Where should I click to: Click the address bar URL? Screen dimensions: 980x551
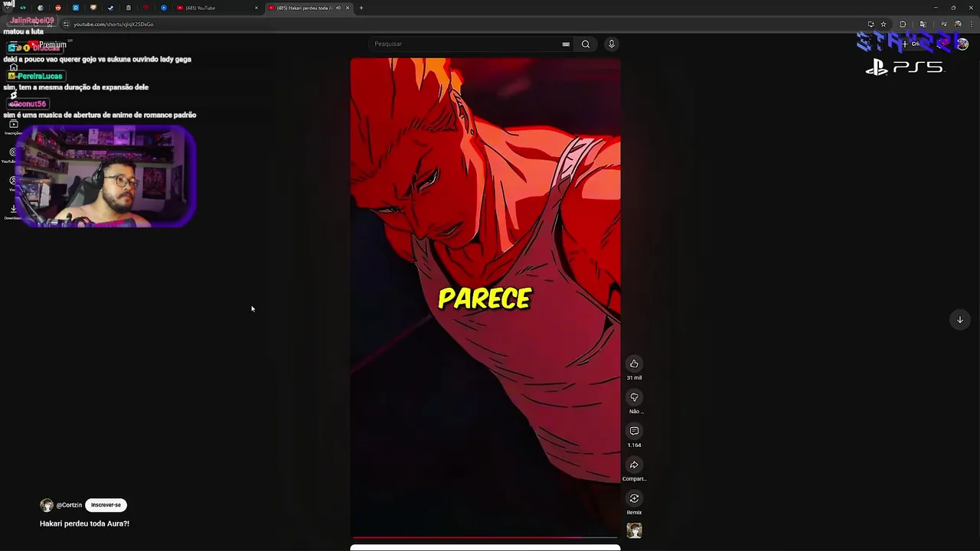pos(113,24)
